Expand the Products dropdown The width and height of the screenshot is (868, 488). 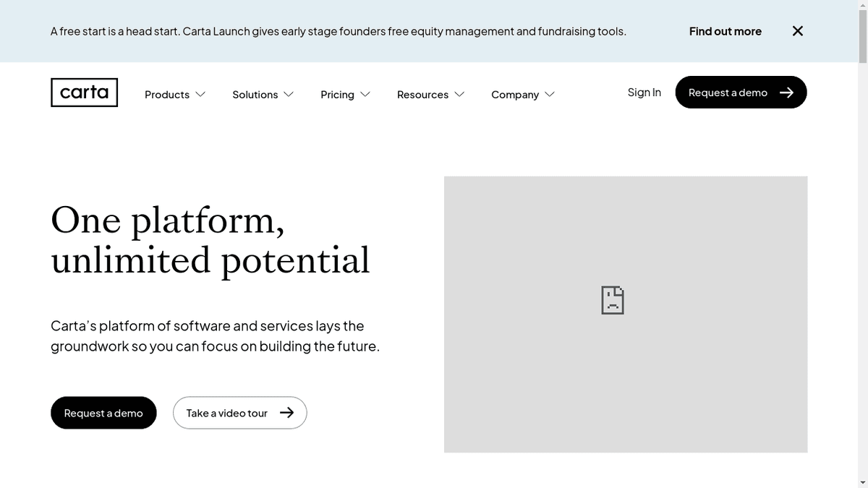(x=200, y=94)
